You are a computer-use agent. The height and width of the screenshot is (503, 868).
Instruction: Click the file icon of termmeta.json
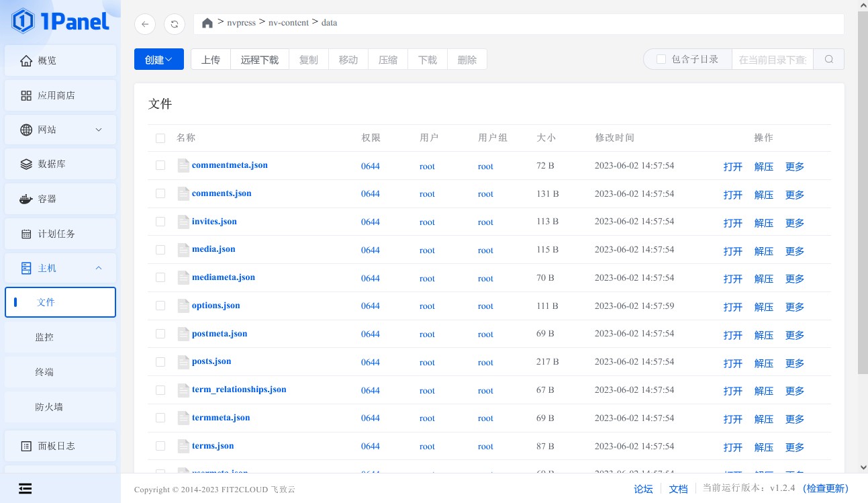click(183, 418)
